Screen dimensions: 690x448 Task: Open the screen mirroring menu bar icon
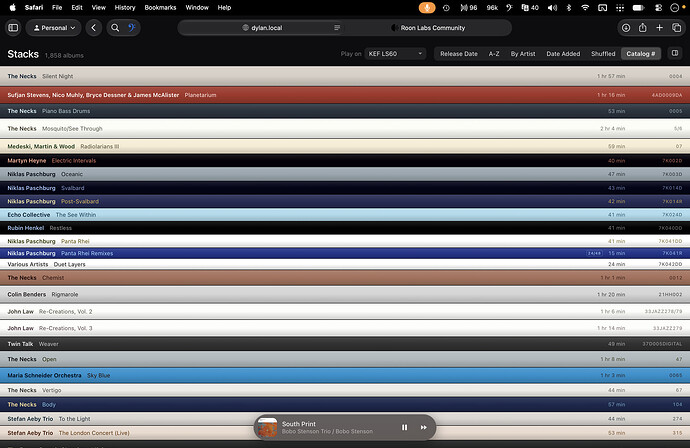[602, 7]
